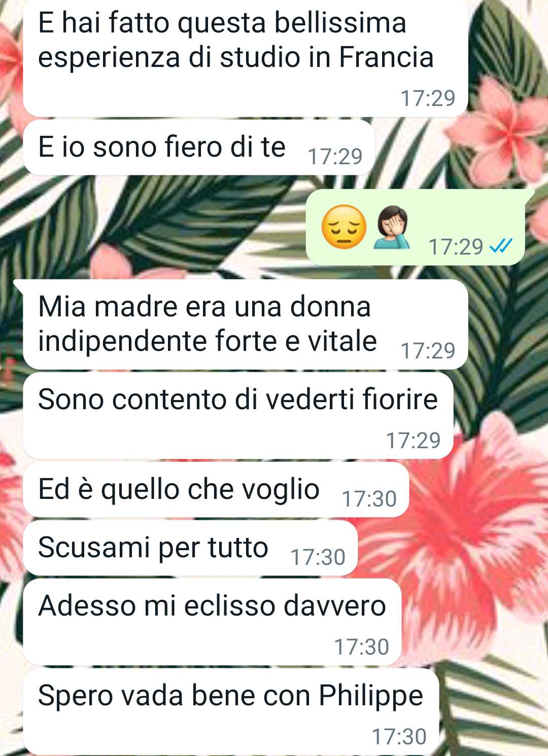
Task: Tap 'Spero vada bene con Philippe' message
Action: (x=231, y=712)
